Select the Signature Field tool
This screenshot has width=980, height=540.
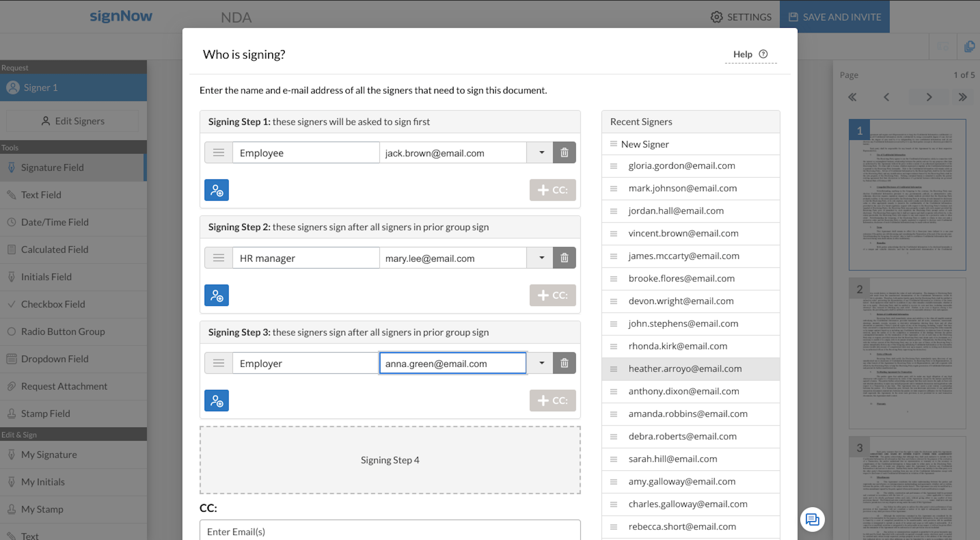pos(52,167)
